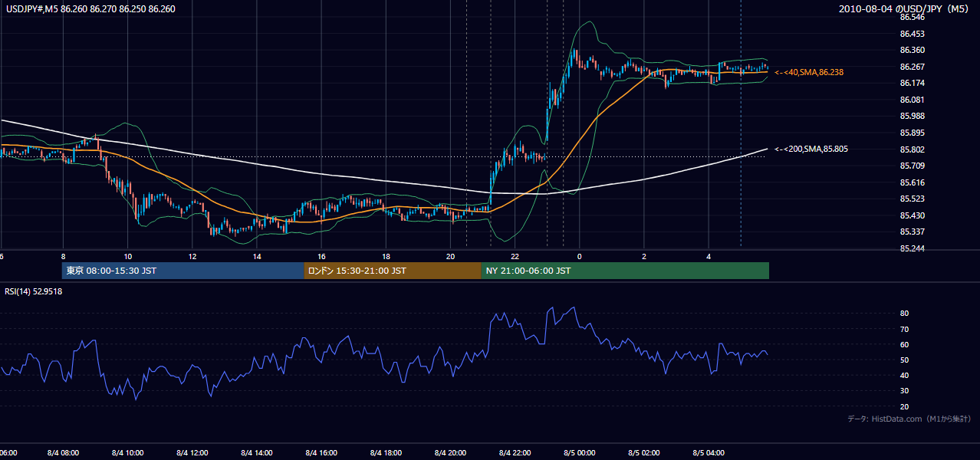Click the RSI 60 level label

[x=904, y=344]
